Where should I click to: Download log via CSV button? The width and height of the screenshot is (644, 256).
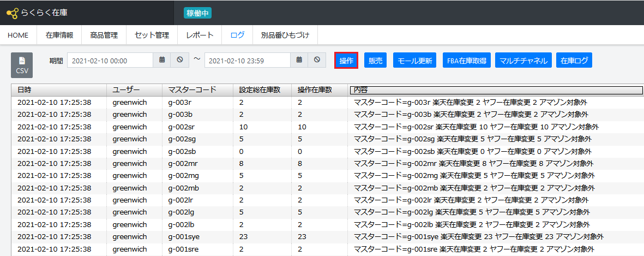[x=22, y=66]
